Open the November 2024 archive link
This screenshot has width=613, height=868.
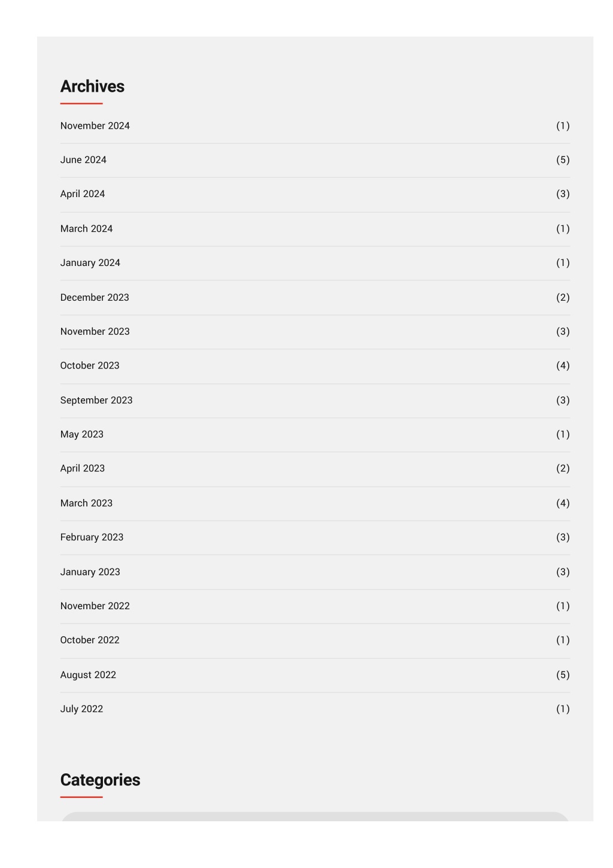pyautogui.click(x=95, y=126)
